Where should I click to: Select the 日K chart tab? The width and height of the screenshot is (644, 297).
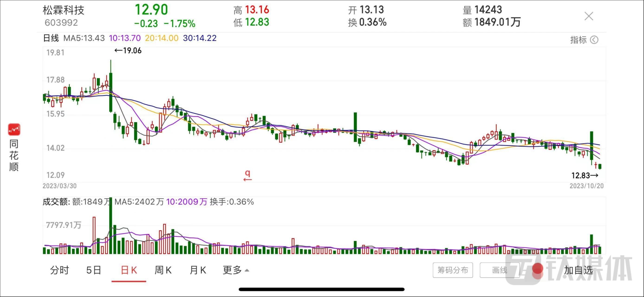click(x=129, y=270)
